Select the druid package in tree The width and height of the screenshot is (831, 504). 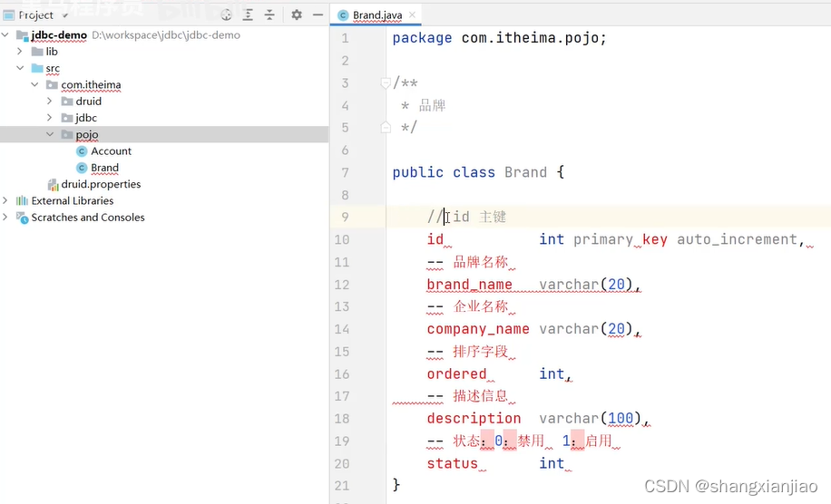[x=89, y=102]
